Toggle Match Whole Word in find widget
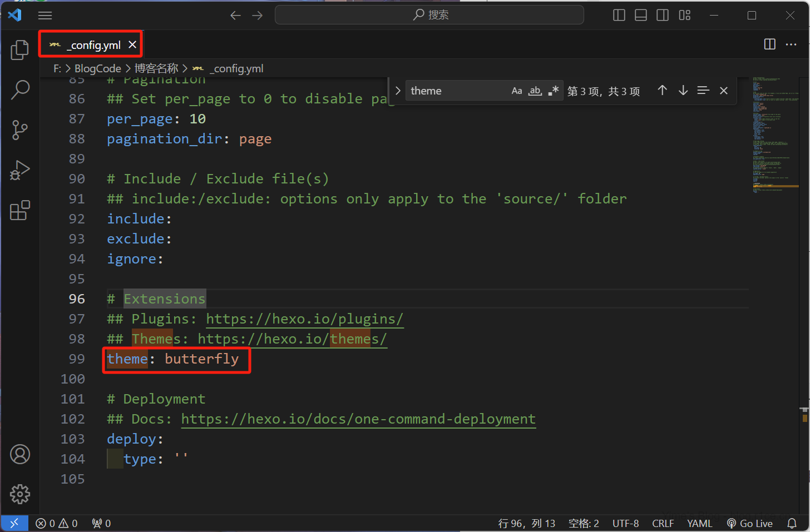The image size is (810, 532). (x=535, y=91)
